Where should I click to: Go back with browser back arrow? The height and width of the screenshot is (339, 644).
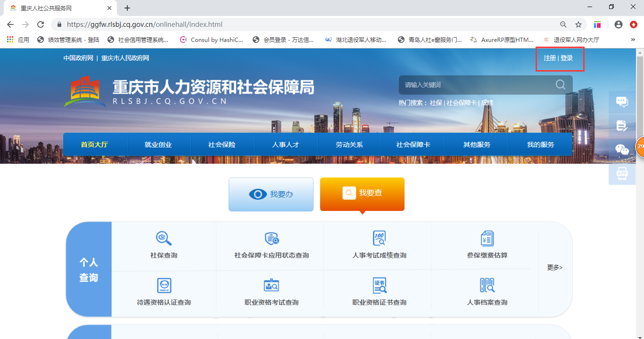pos(10,24)
